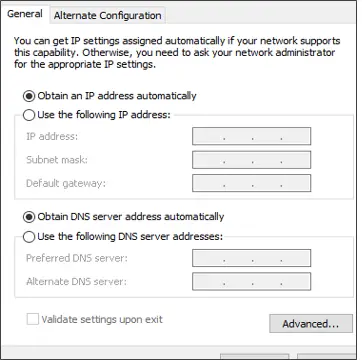Click last octet of Preferred DNS server field

296,258
